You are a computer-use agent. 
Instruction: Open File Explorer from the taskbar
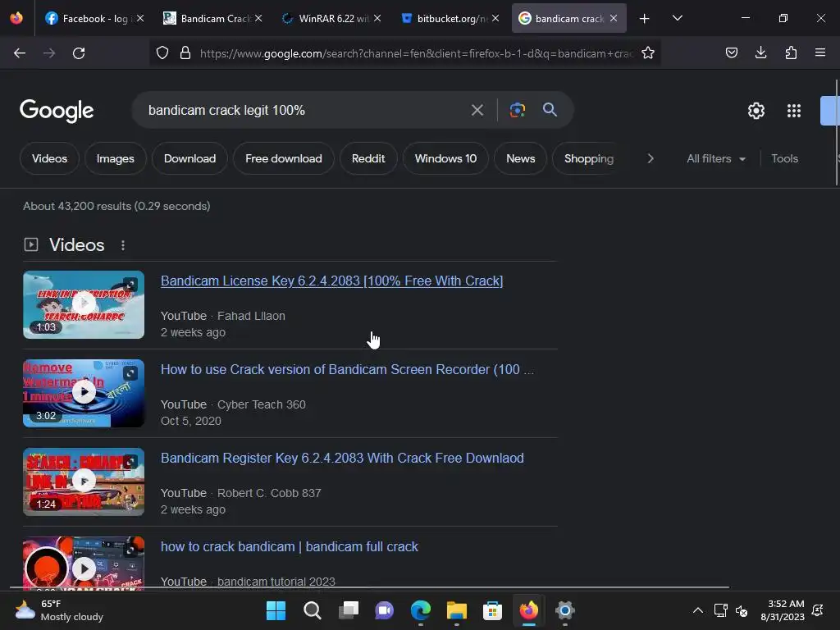(x=456, y=610)
